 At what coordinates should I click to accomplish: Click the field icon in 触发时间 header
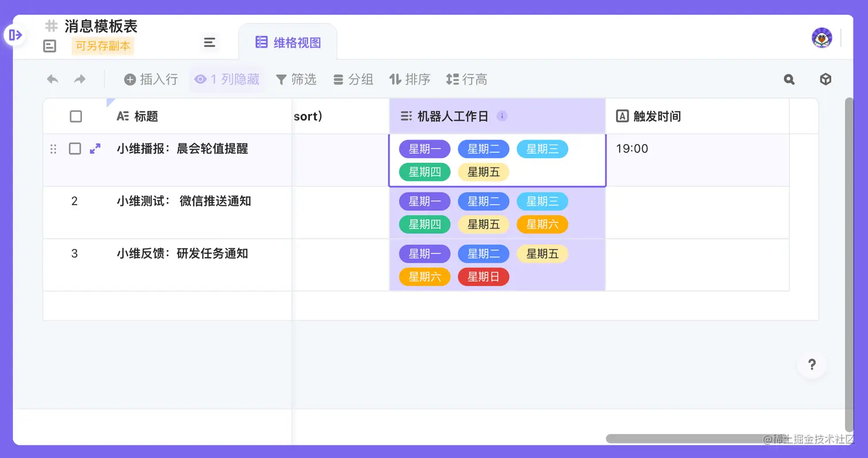622,116
